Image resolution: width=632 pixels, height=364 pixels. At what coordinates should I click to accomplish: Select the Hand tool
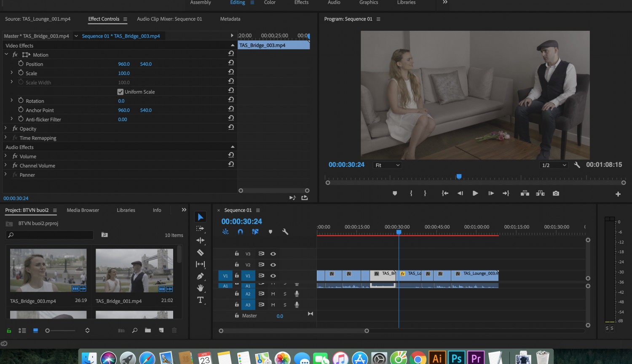click(201, 288)
